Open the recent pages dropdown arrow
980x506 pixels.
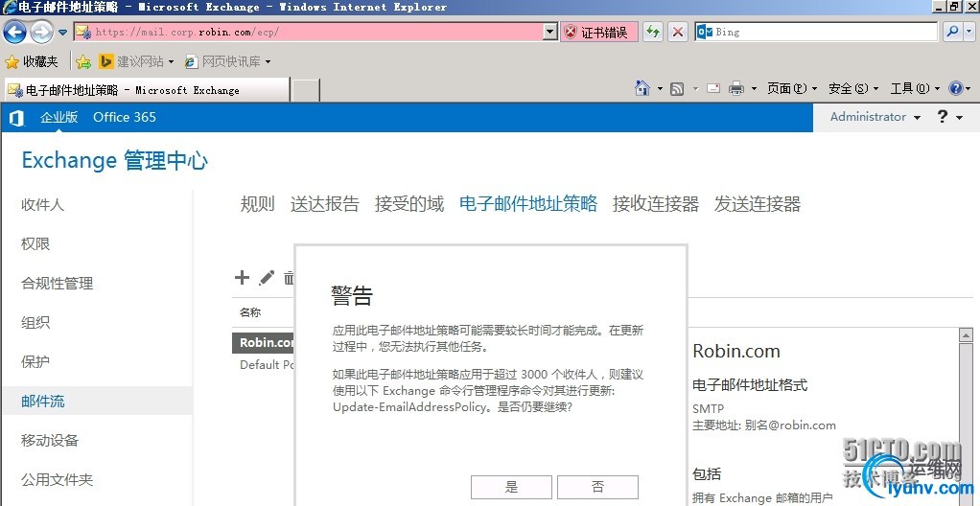(x=62, y=33)
